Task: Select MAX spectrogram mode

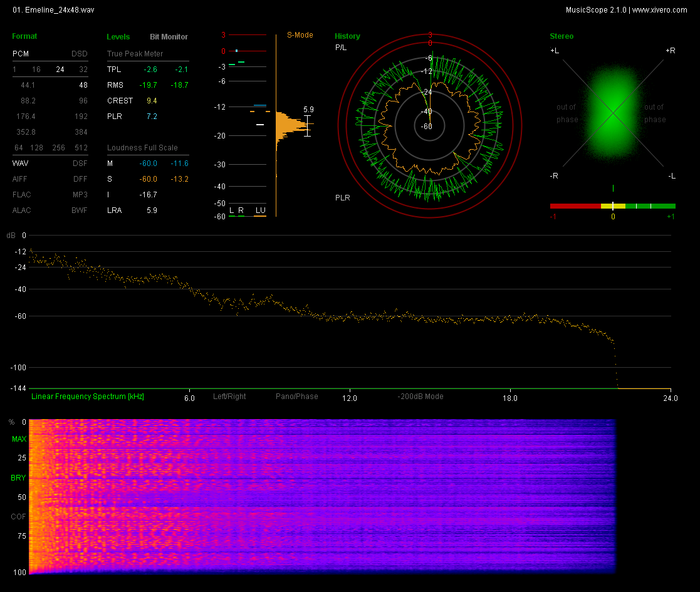Action: pyautogui.click(x=18, y=440)
